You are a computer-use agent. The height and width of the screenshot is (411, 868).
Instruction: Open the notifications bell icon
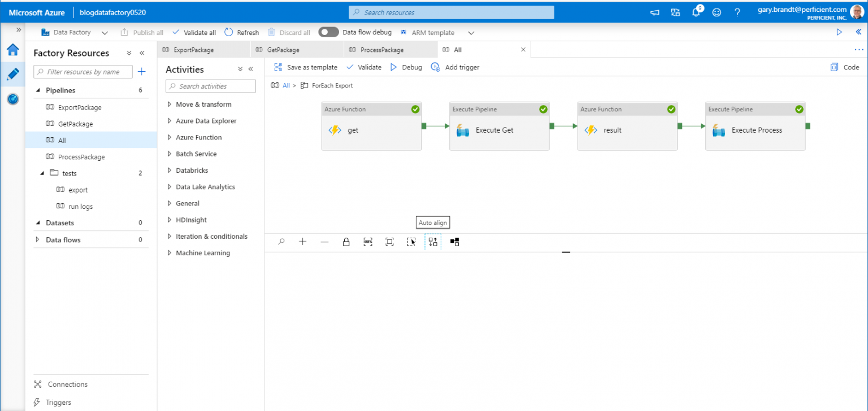696,12
